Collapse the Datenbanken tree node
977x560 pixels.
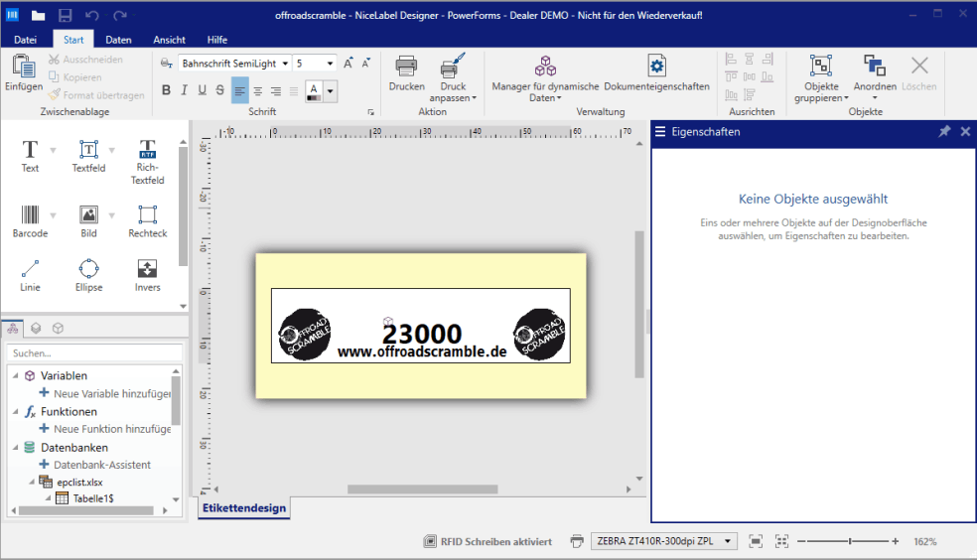click(15, 447)
